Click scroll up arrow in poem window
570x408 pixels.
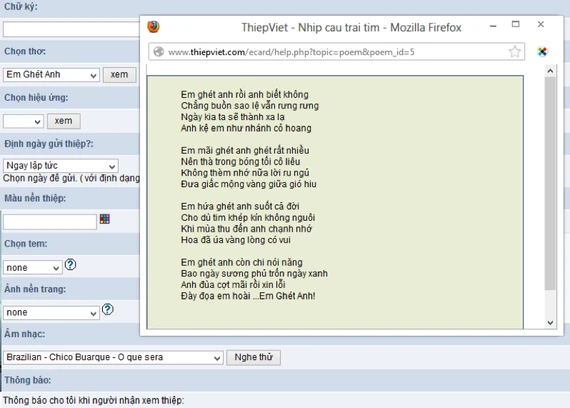click(550, 71)
